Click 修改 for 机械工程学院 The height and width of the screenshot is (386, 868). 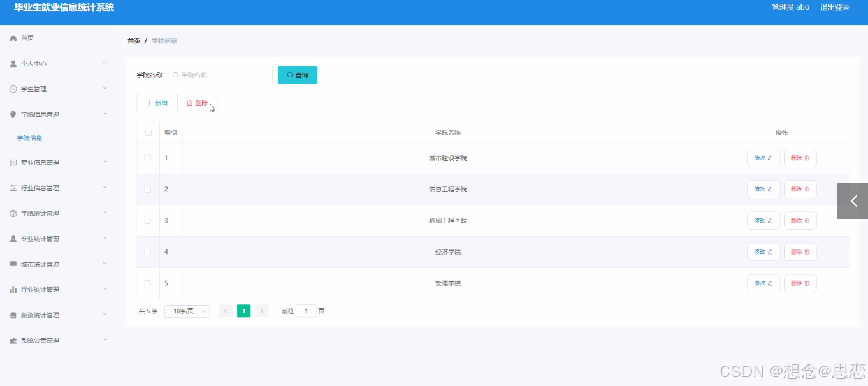coord(763,221)
